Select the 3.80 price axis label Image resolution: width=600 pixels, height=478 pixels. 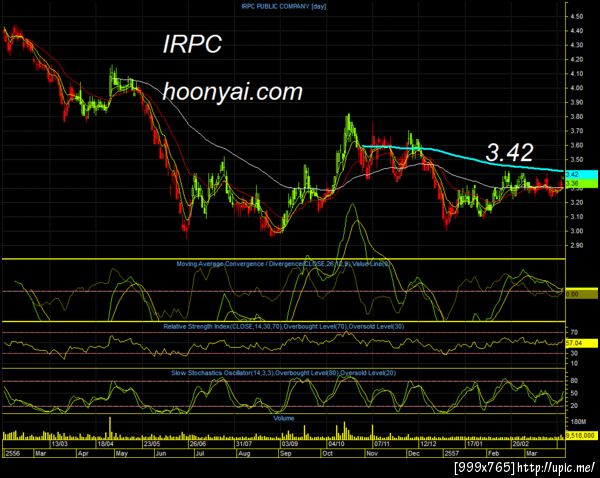click(x=577, y=117)
